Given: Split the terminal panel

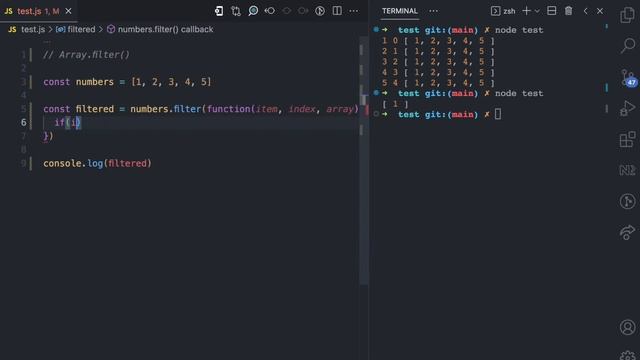Looking at the screenshot, I should (551, 11).
